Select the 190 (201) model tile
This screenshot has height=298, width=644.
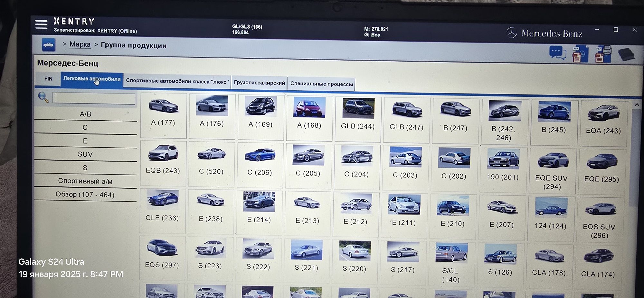(503, 170)
